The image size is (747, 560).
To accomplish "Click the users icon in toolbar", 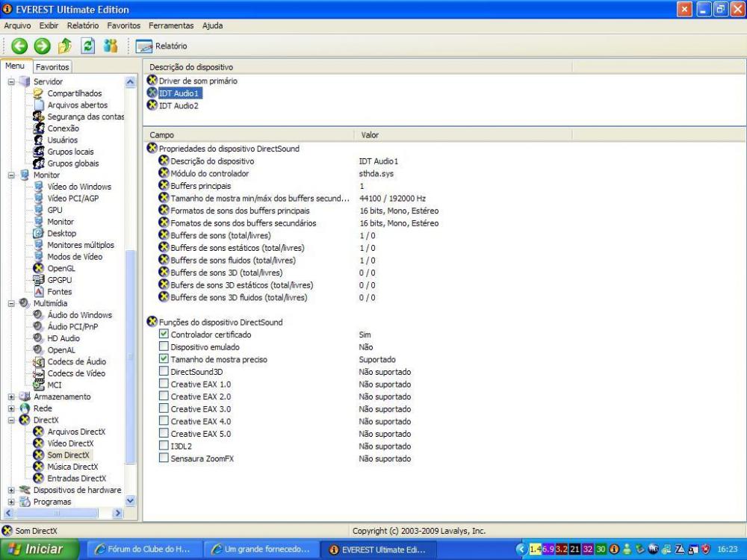I will [x=111, y=46].
